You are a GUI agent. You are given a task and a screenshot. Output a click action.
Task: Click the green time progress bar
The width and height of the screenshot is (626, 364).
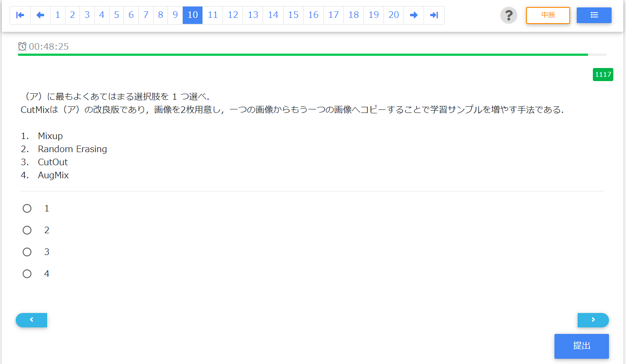pos(303,55)
